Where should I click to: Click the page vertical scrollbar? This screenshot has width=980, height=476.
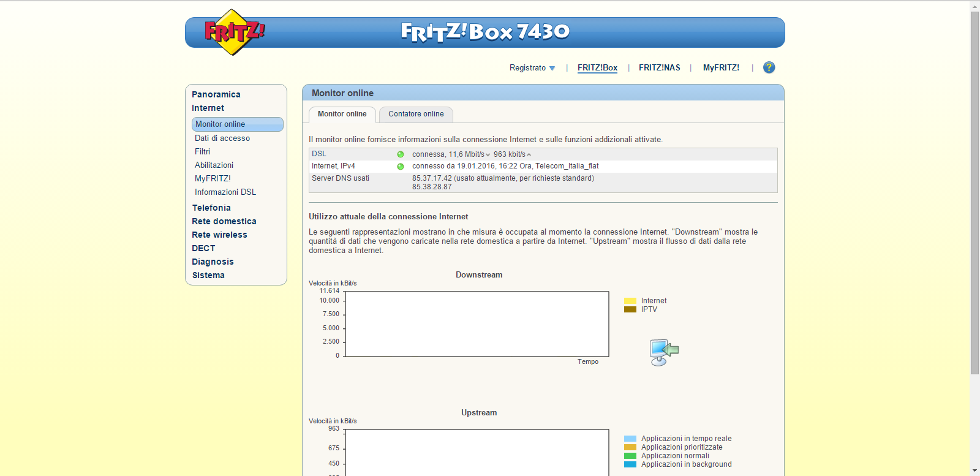[974, 184]
